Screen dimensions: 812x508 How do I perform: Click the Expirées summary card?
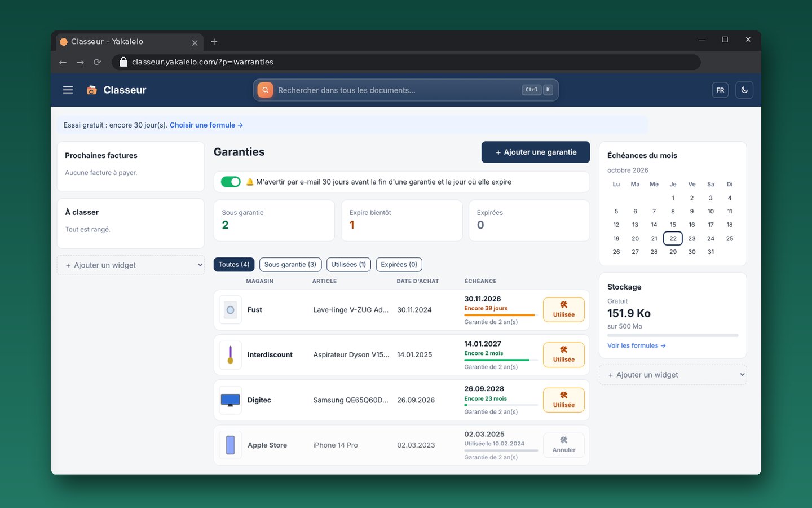click(529, 221)
